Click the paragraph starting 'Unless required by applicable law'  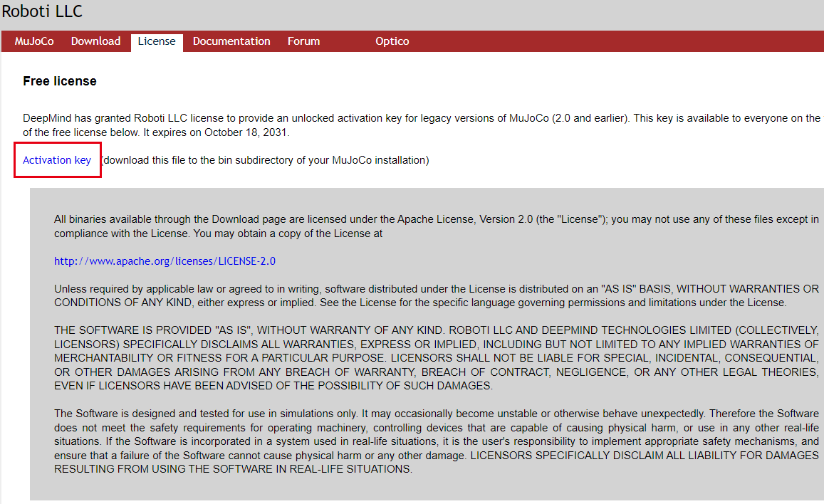[x=436, y=295]
